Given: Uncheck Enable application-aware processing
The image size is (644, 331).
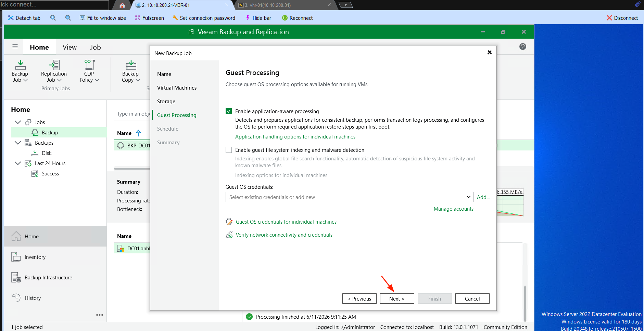Looking at the screenshot, I should click(x=229, y=111).
